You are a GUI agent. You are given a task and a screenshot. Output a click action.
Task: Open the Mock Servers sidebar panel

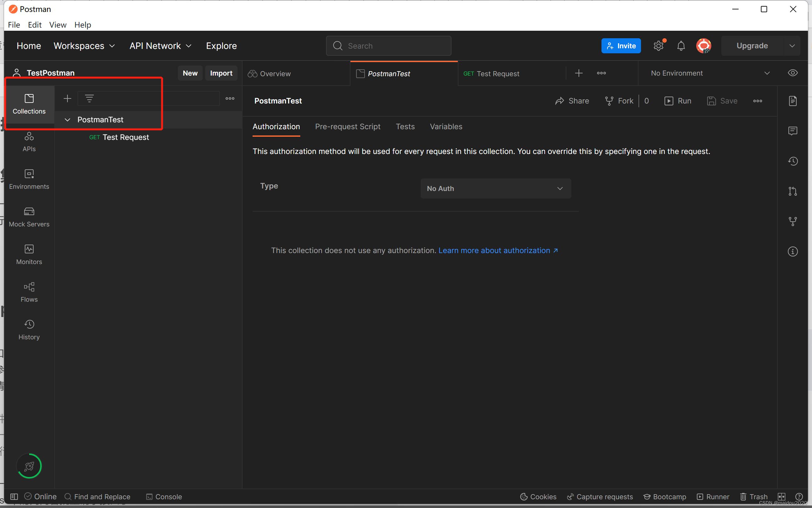point(29,217)
